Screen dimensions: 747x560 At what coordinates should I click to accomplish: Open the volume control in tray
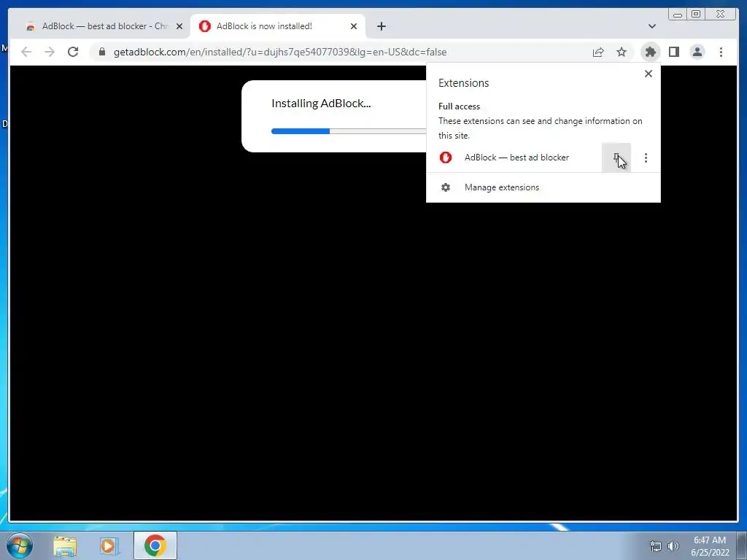[673, 546]
